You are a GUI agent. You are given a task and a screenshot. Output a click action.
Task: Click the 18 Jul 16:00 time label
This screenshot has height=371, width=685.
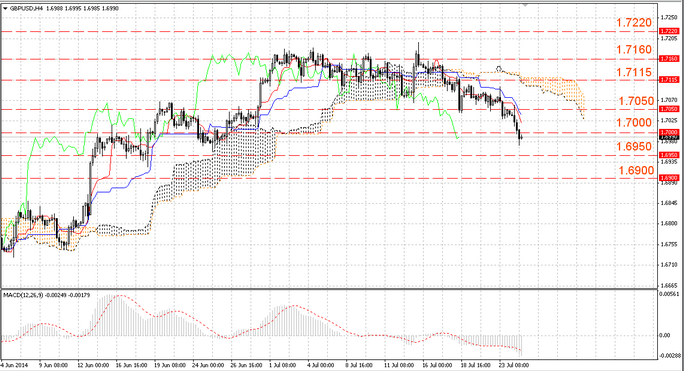477,365
